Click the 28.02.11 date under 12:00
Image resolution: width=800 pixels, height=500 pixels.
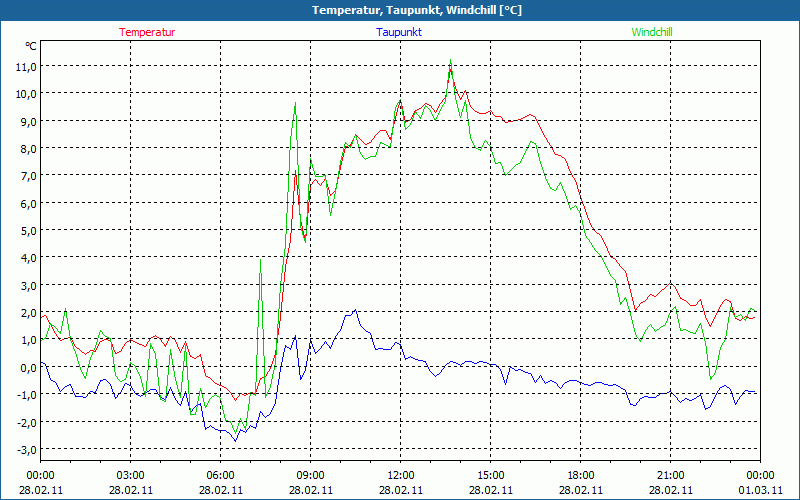[401, 490]
